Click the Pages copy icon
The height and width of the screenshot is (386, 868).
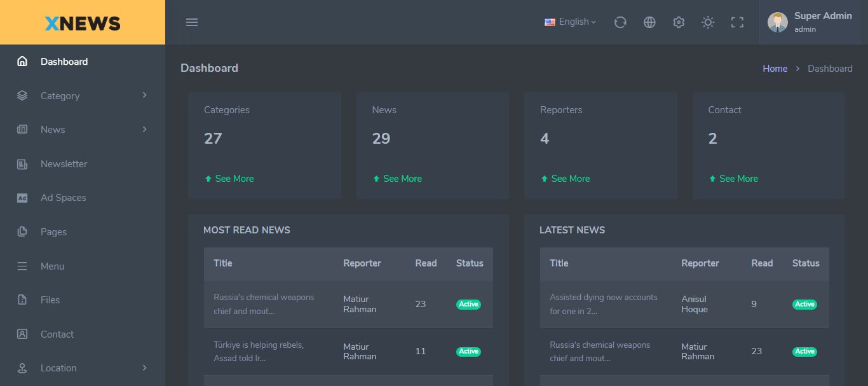coord(22,232)
